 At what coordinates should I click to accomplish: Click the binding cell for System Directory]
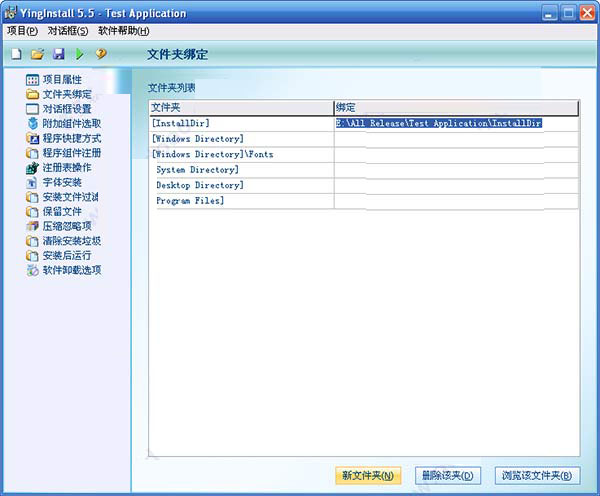pyautogui.click(x=456, y=170)
